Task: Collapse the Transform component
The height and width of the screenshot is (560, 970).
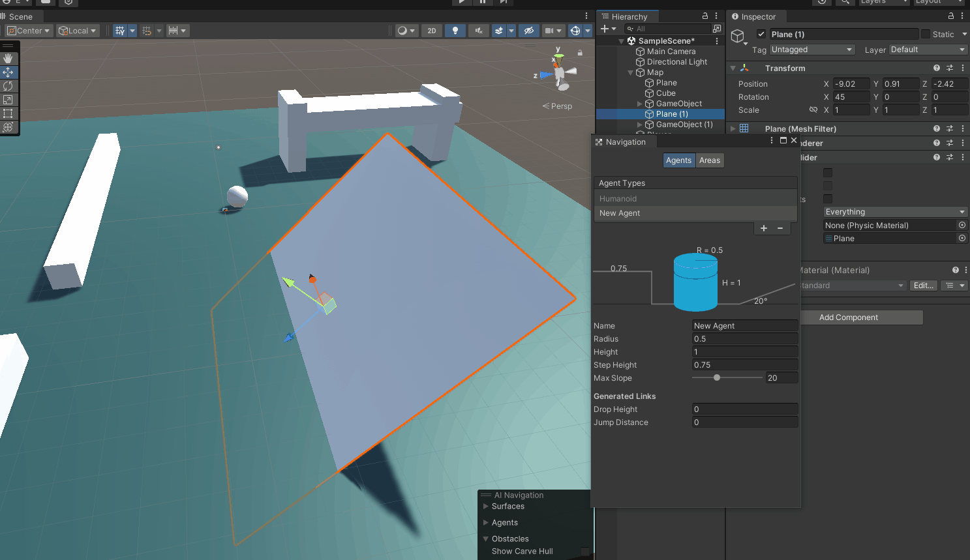Action: click(733, 68)
